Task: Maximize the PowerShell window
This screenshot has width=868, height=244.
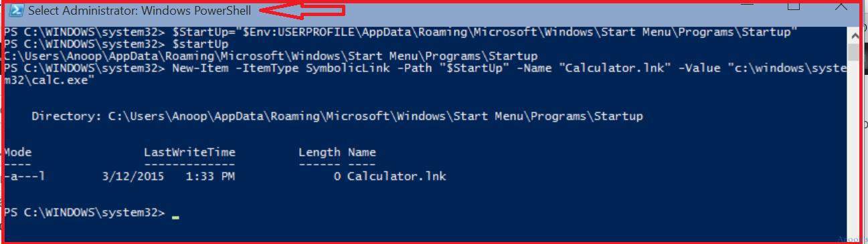Action: [794, 5]
